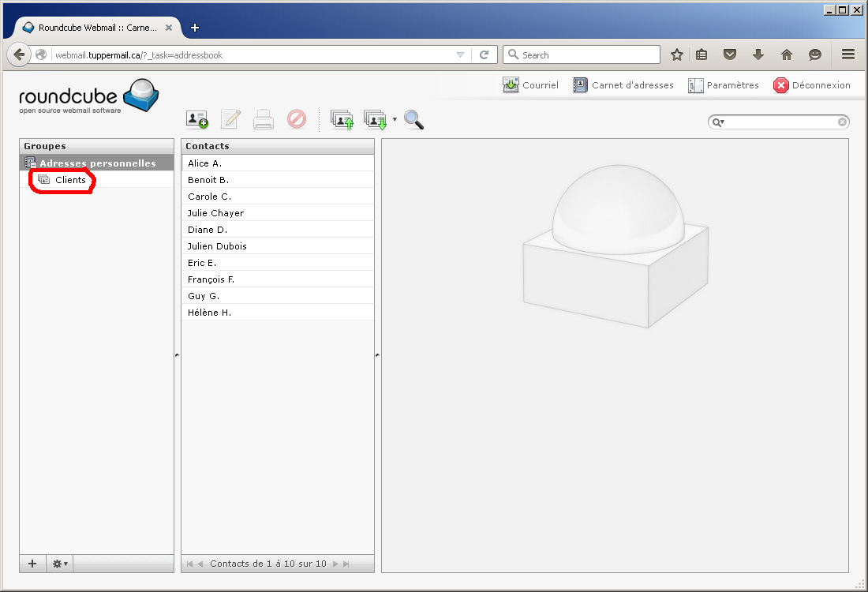Open the Paramètres settings section
The image size is (868, 592).
pyautogui.click(x=724, y=85)
